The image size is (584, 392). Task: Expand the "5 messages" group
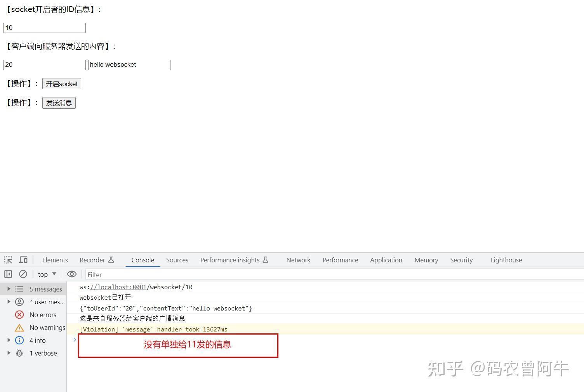(9, 289)
